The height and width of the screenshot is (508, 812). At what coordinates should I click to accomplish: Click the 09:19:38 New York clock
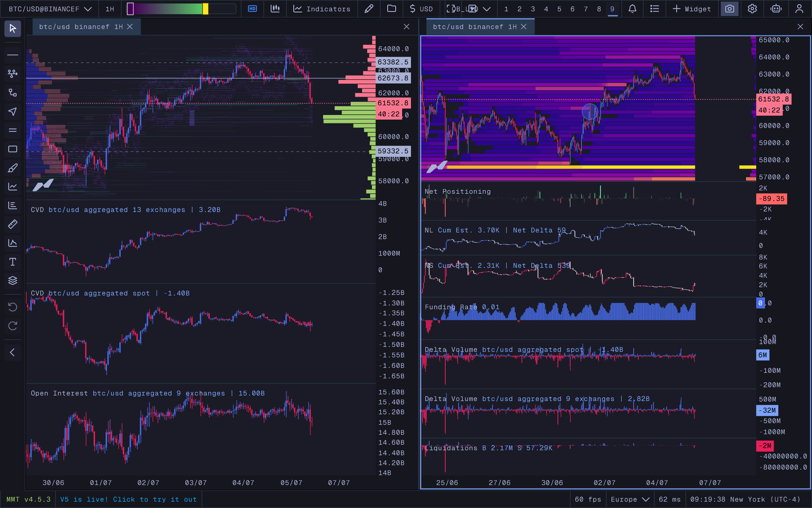[x=745, y=499]
